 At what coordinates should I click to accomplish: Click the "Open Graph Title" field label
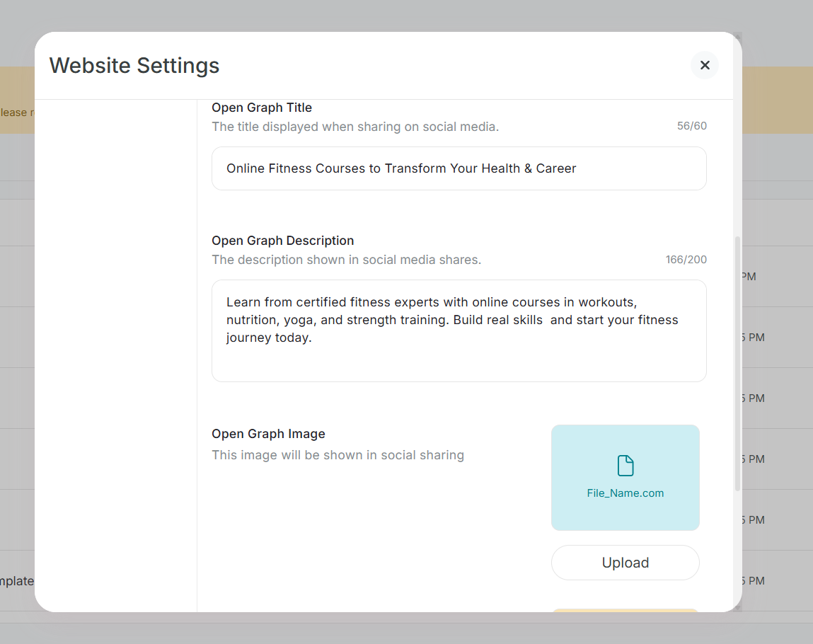point(262,108)
